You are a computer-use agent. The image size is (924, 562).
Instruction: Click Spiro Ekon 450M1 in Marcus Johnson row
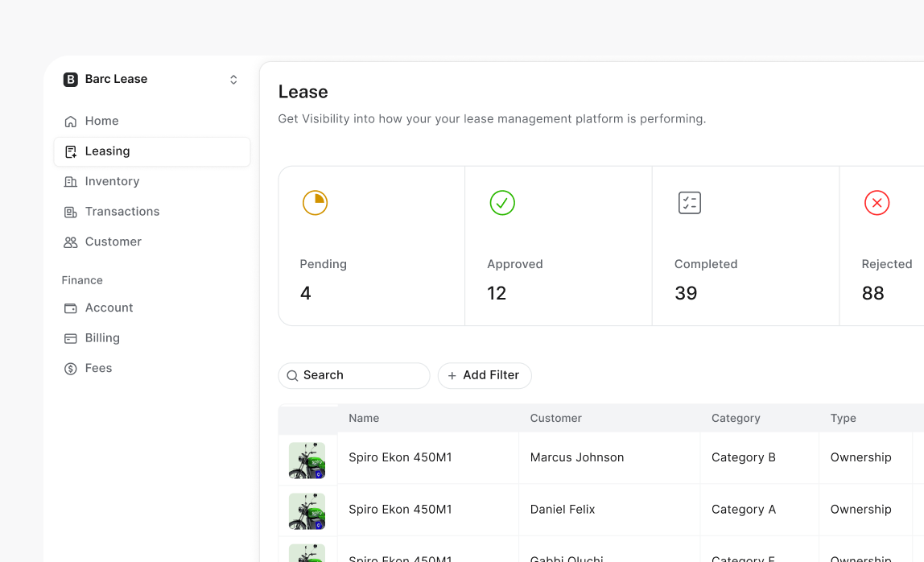pos(400,457)
